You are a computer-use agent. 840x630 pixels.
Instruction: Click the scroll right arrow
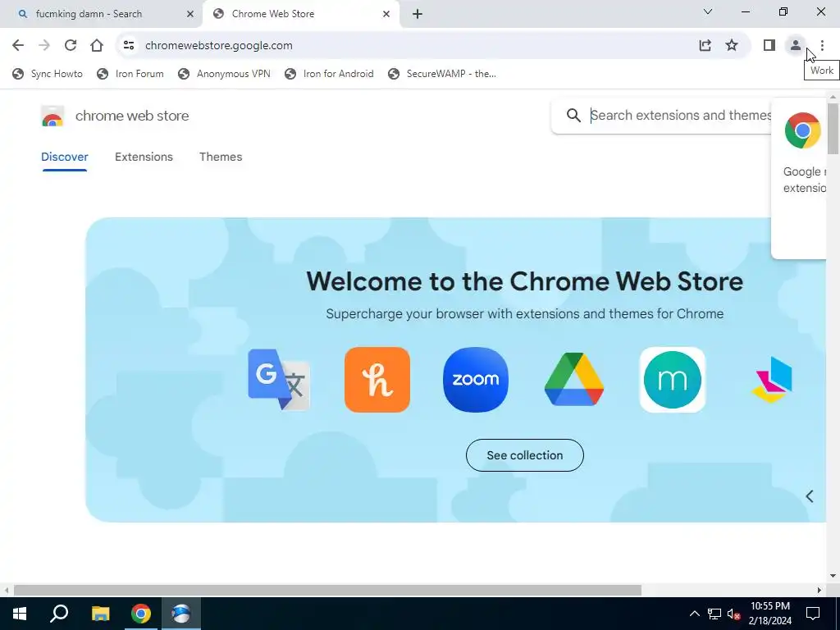819,591
